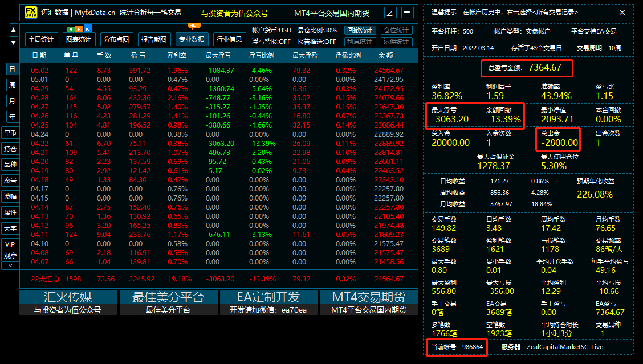This screenshot has height=364, width=643.
Task: Click the 汇火传媒 banner
Action: 68,302
